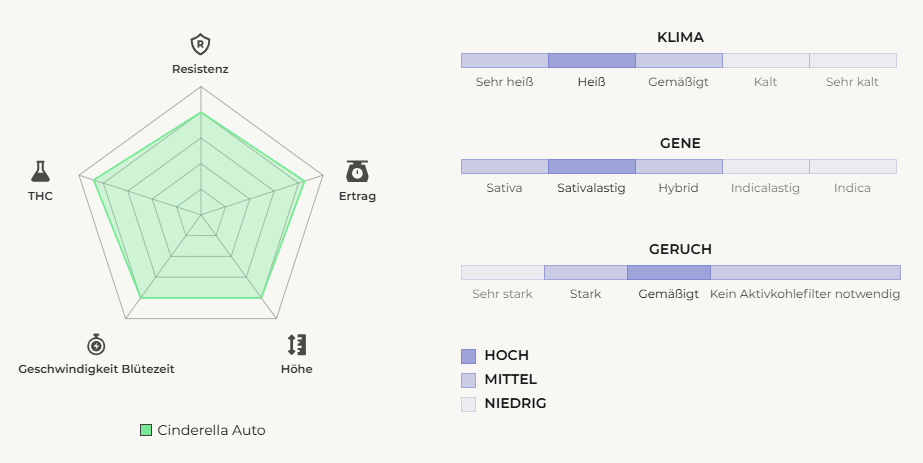Image resolution: width=923 pixels, height=463 pixels.
Task: Click the Geschwindigkeit Blütezeit stopwatch icon
Action: pos(96,344)
